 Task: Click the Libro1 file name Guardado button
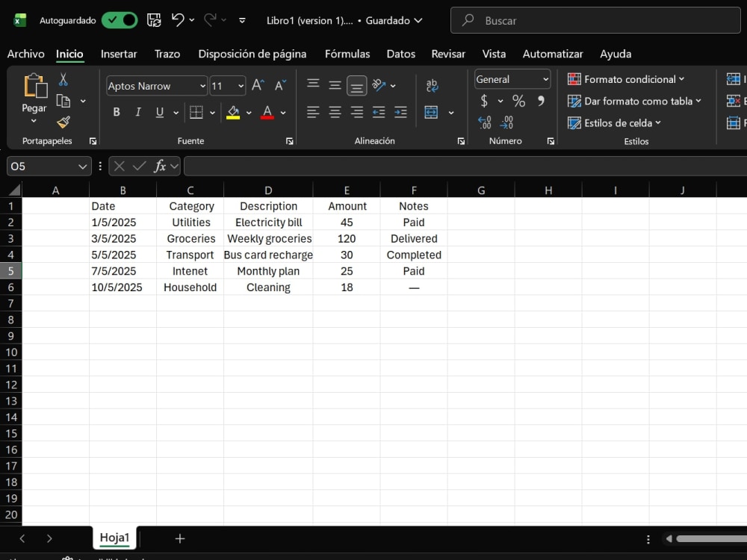(x=344, y=20)
